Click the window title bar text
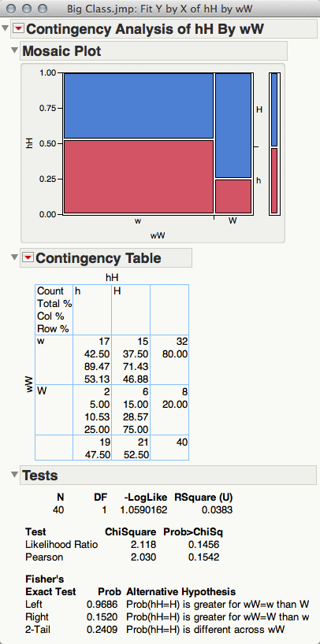This screenshot has width=320, height=644. click(x=158, y=8)
